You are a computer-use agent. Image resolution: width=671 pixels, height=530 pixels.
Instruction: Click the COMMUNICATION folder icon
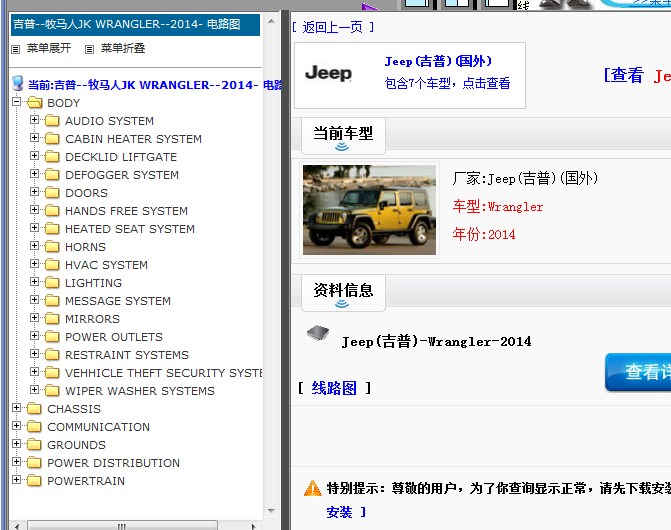click(34, 426)
